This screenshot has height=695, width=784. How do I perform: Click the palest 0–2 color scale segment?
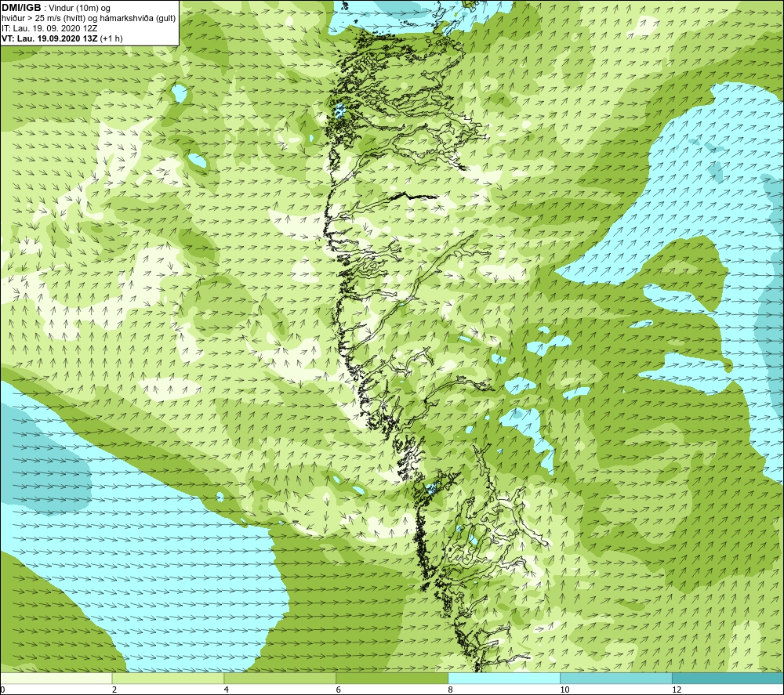56,679
